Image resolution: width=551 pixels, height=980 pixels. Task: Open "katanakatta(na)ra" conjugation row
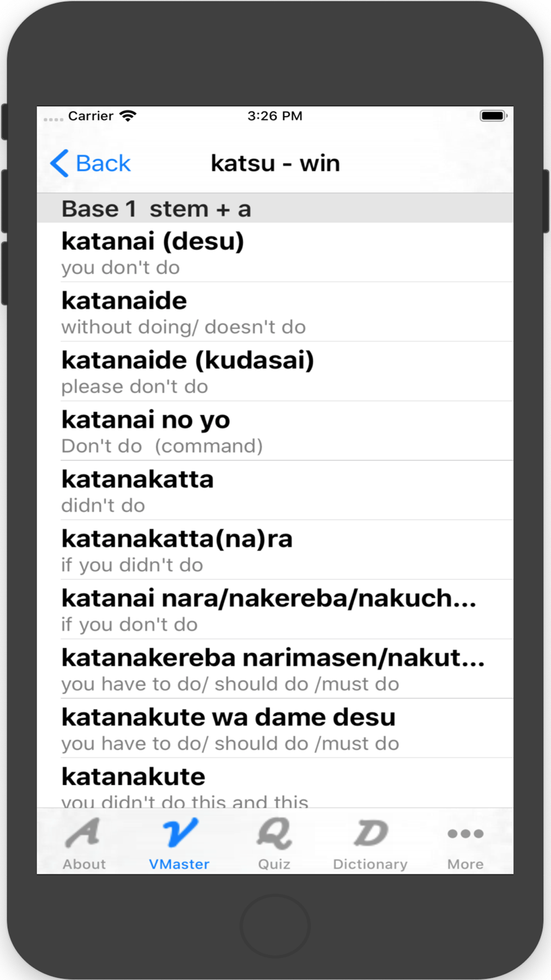275,550
